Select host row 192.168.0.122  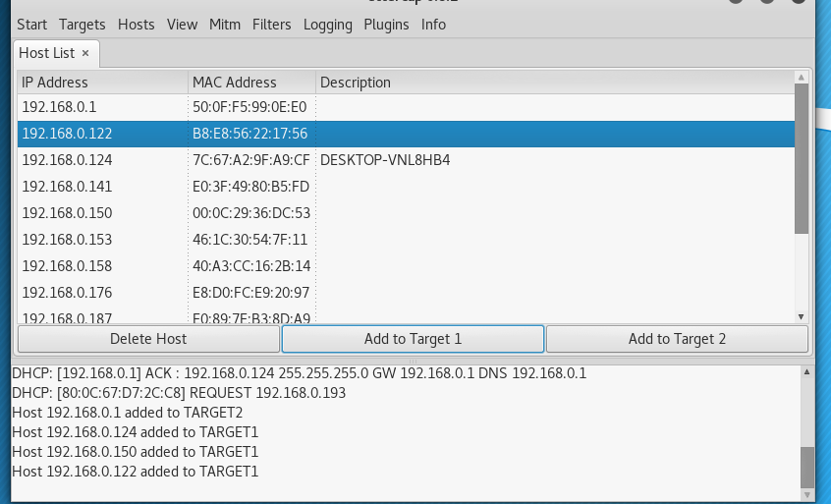click(406, 134)
